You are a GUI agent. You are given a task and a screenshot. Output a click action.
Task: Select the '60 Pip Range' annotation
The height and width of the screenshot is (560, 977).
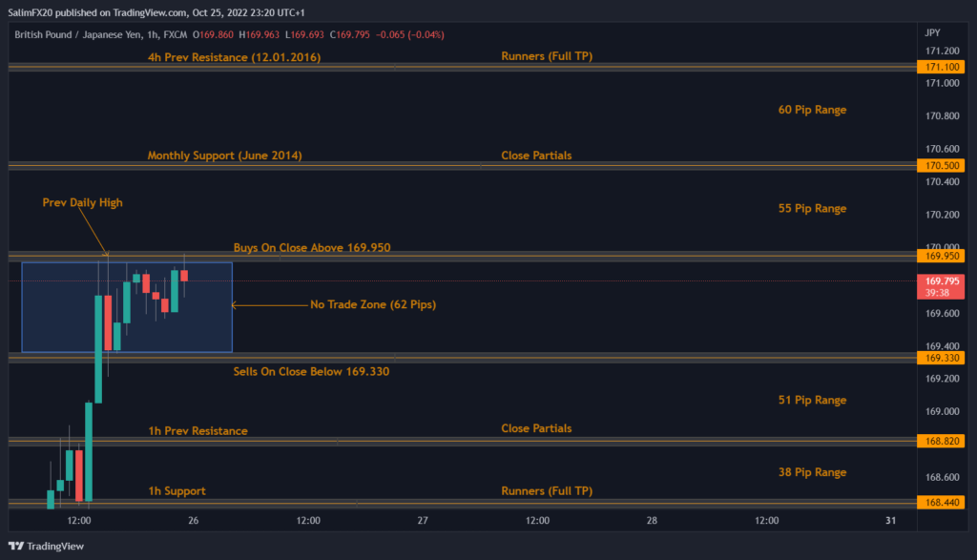(x=812, y=110)
